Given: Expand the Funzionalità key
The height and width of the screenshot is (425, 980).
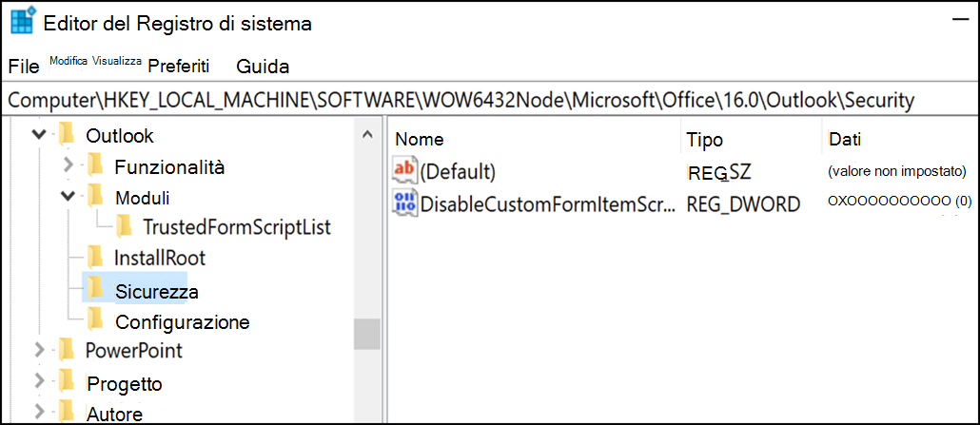Looking at the screenshot, I should tap(69, 165).
